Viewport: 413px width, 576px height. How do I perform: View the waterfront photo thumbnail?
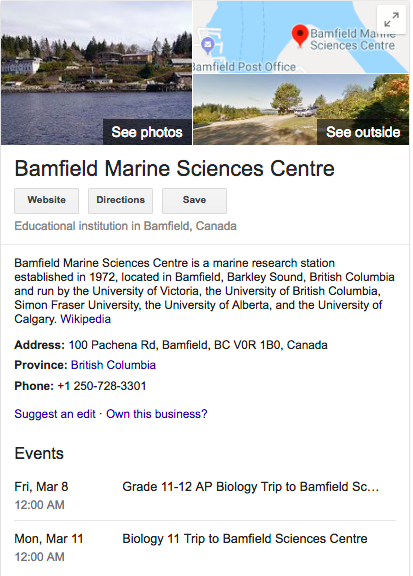96,73
